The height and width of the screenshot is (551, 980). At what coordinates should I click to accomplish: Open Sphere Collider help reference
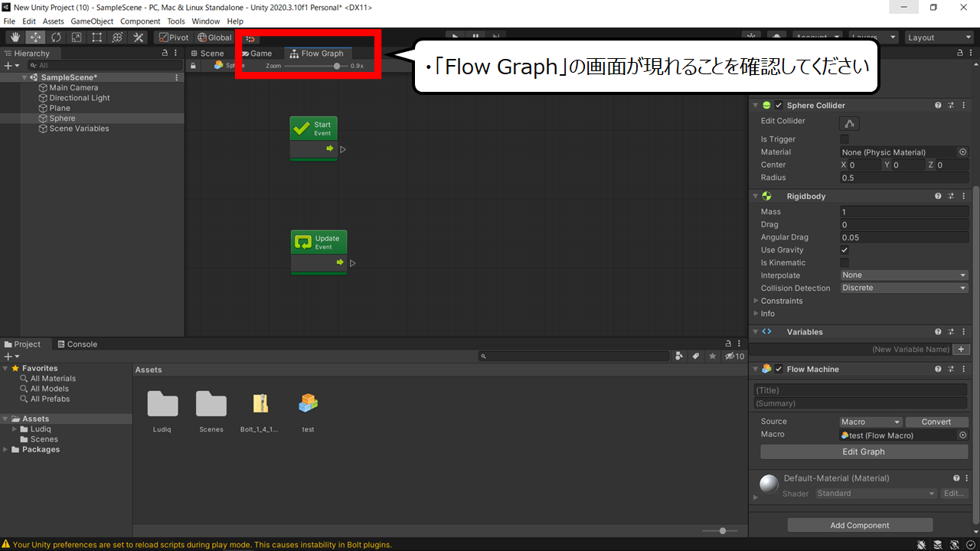[x=938, y=106]
